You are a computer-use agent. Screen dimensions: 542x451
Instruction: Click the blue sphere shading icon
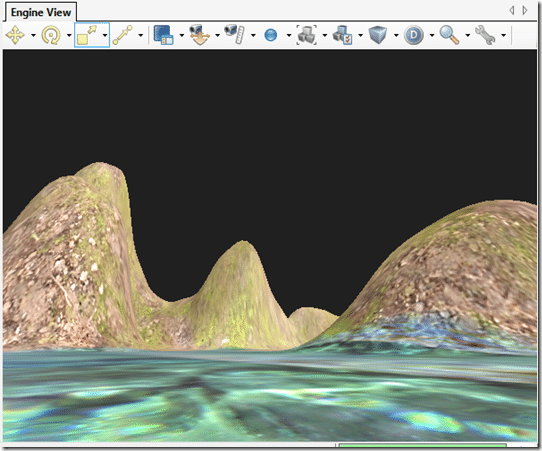click(x=271, y=35)
